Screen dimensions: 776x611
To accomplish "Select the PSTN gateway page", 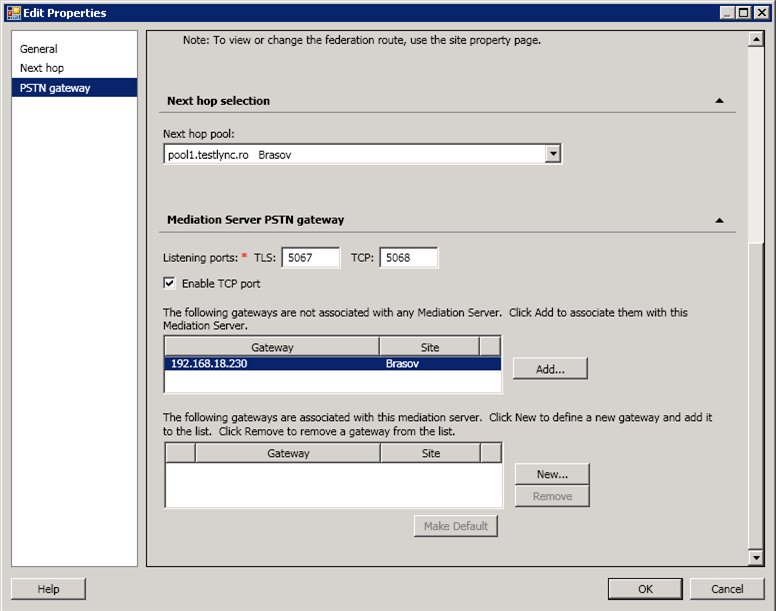I will (74, 88).
